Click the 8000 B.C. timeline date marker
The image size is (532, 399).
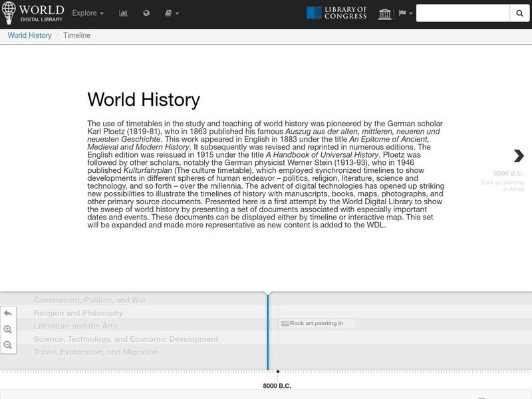[x=277, y=385]
